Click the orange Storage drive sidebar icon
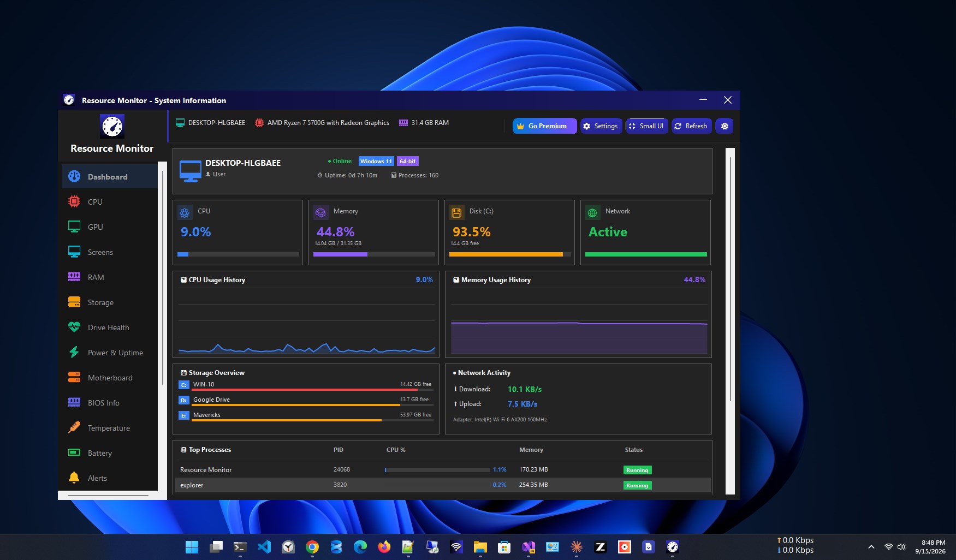This screenshot has height=560, width=956. point(74,302)
